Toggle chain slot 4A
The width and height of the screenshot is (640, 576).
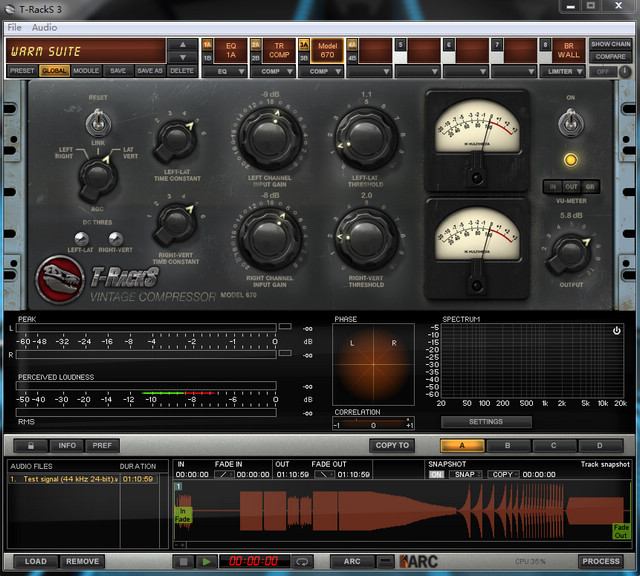click(x=352, y=44)
